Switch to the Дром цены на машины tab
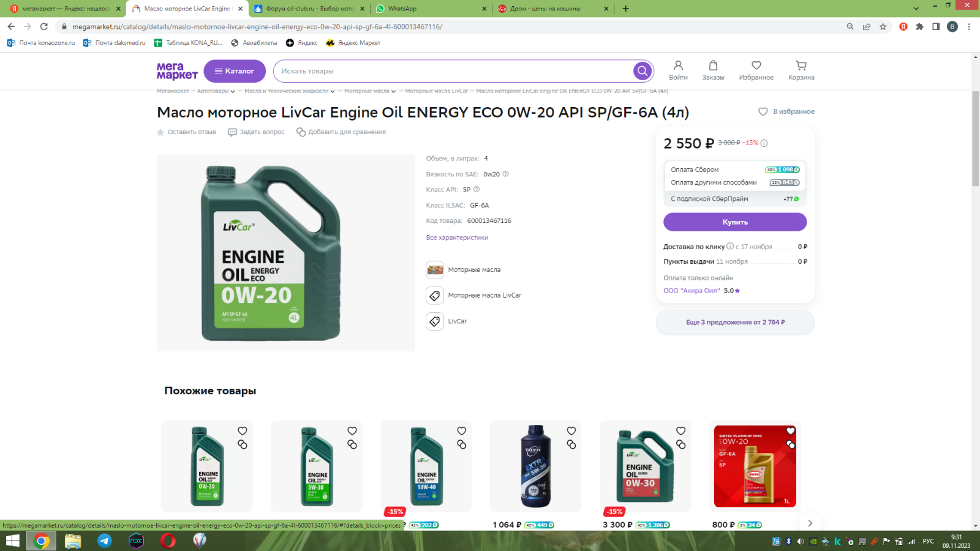Viewport: 980px width, 551px height. 554,9
